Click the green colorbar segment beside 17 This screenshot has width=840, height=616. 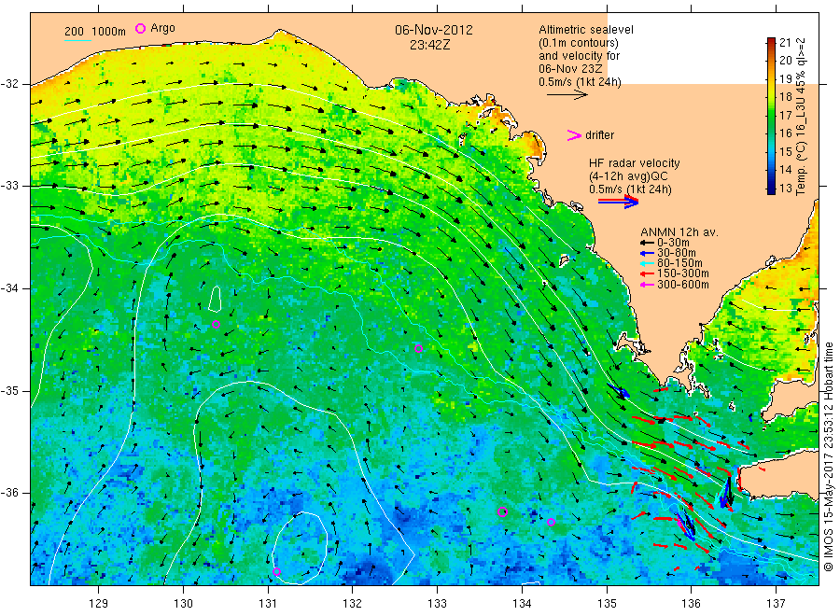[771, 115]
